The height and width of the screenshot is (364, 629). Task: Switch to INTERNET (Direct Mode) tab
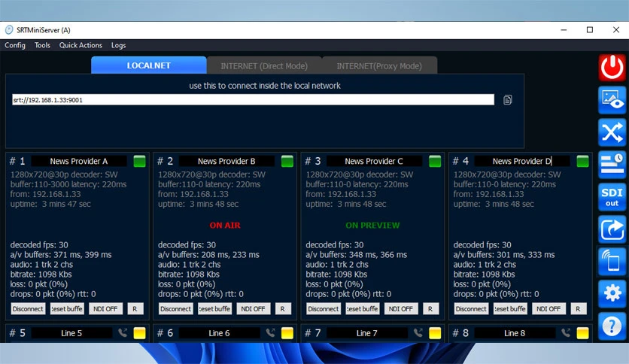coord(264,65)
